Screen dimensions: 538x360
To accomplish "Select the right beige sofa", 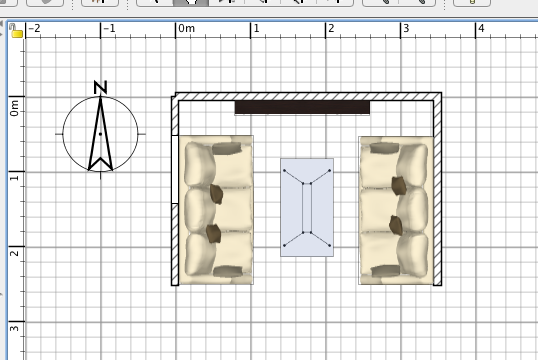I will [396, 211].
